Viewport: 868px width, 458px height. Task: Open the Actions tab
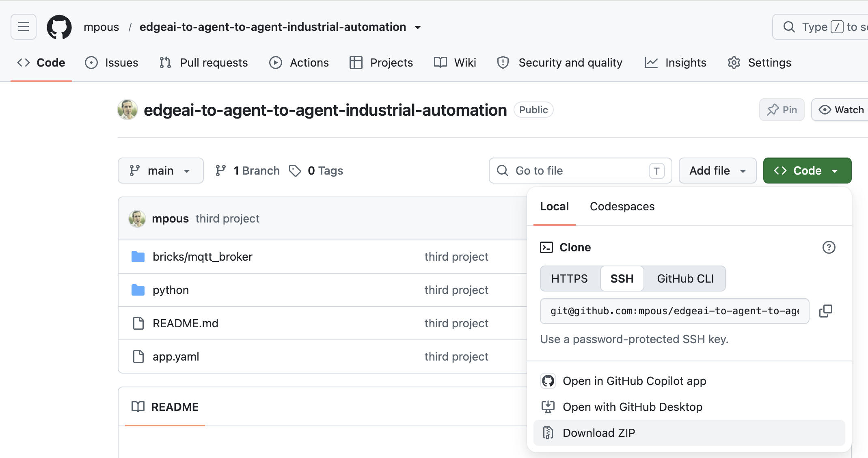coord(299,63)
